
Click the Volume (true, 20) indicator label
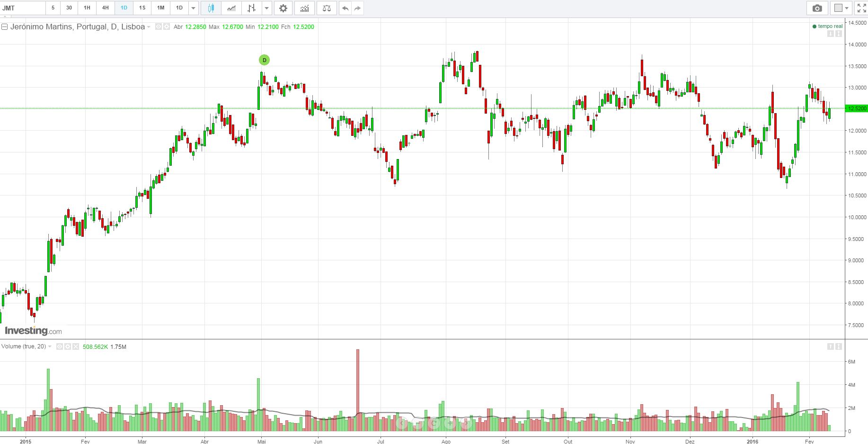coord(24,346)
